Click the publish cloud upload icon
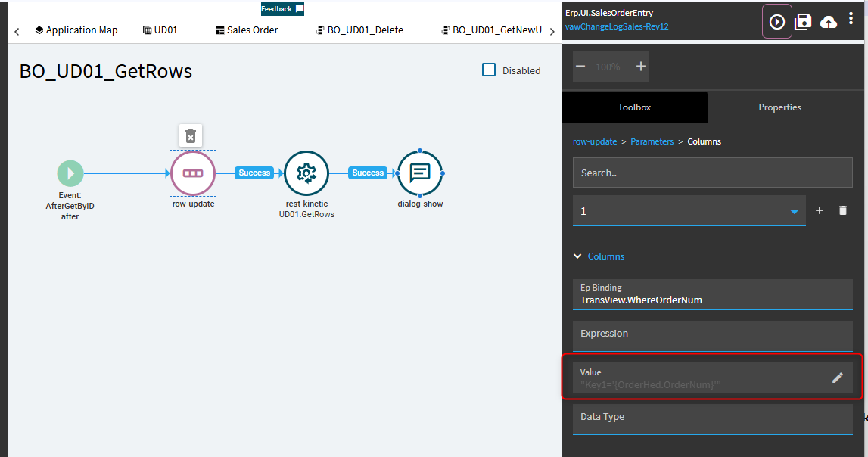 pos(828,22)
